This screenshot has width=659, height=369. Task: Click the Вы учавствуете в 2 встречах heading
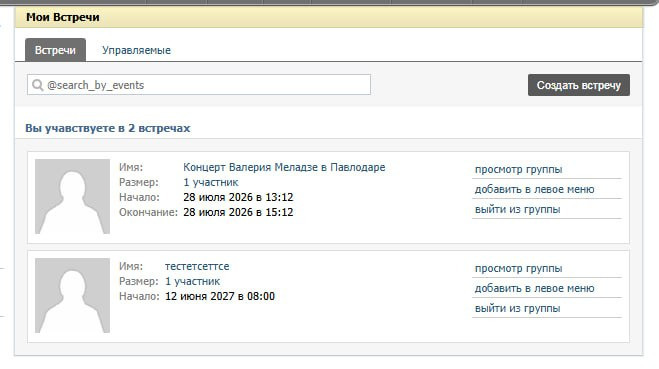108,128
